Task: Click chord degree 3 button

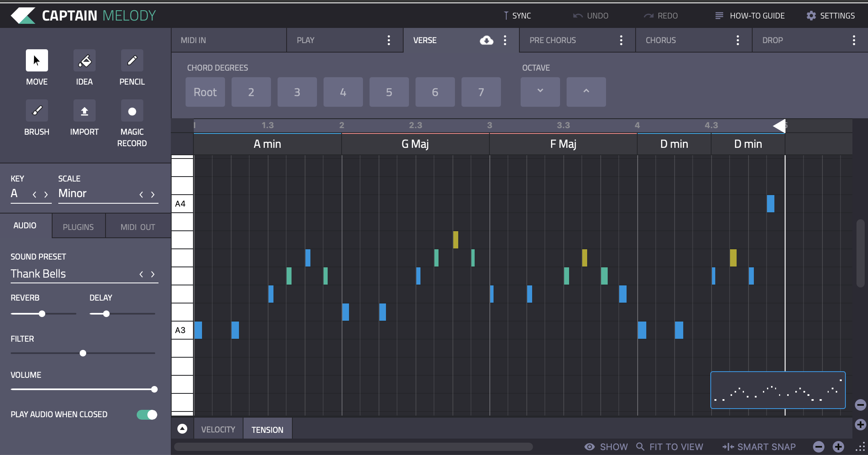Action: [297, 92]
